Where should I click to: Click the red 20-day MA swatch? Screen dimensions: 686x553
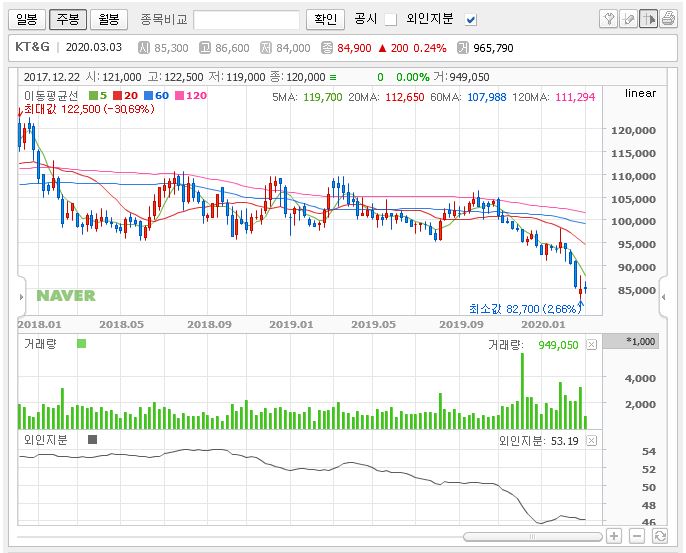[x=117, y=95]
